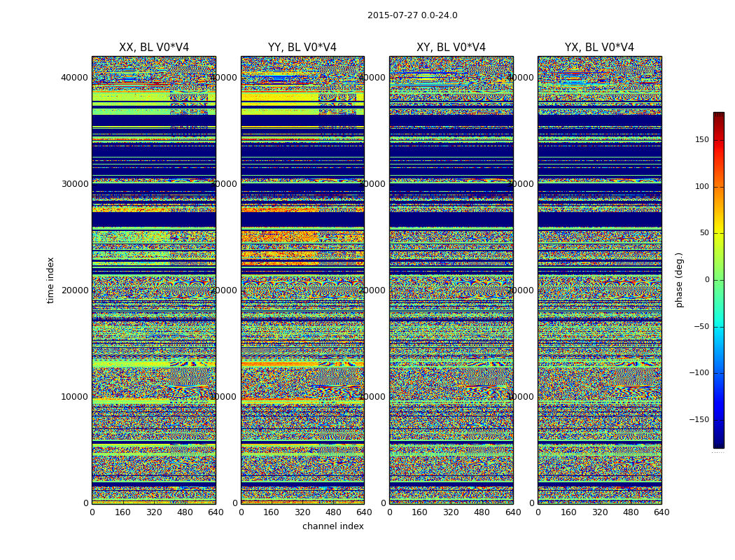The width and height of the screenshot is (735, 560).
Task: Click the 30000 y-tick label of XX plot
Action: click(x=76, y=184)
